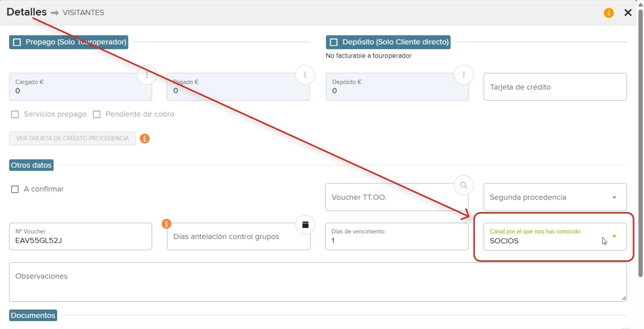The width and height of the screenshot is (644, 329).
Task: Tick the Servicios prepago checkbox
Action: point(15,114)
